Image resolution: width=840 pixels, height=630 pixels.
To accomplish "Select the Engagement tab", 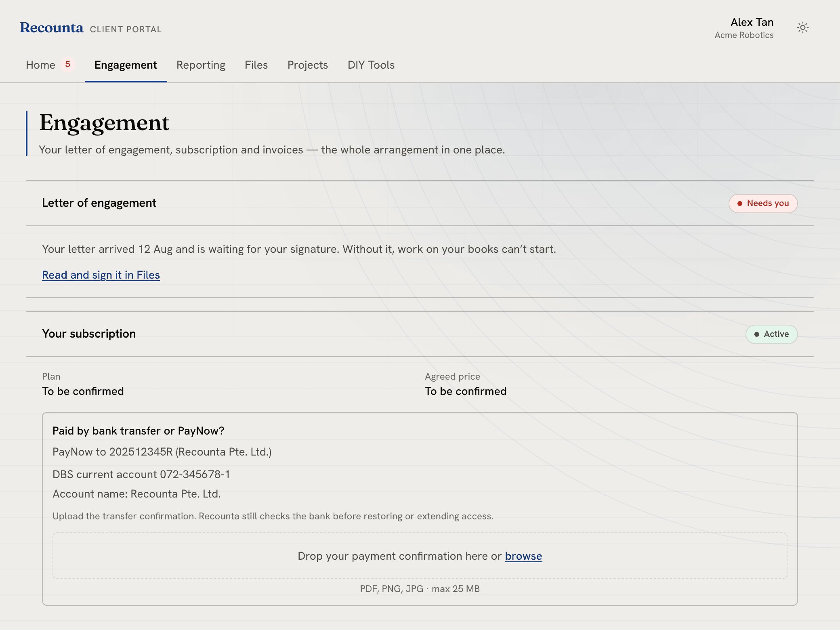I will click(126, 65).
